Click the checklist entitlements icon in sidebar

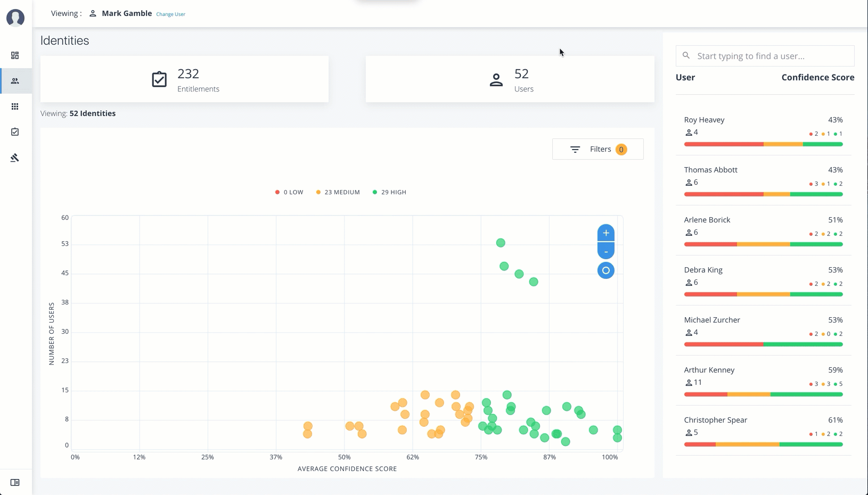[15, 132]
